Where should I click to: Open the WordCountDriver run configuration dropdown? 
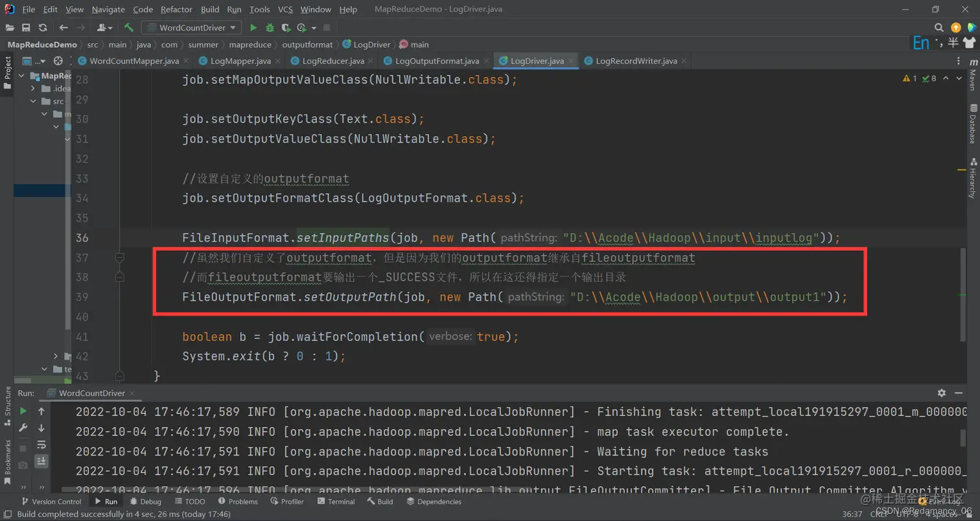pyautogui.click(x=192, y=28)
